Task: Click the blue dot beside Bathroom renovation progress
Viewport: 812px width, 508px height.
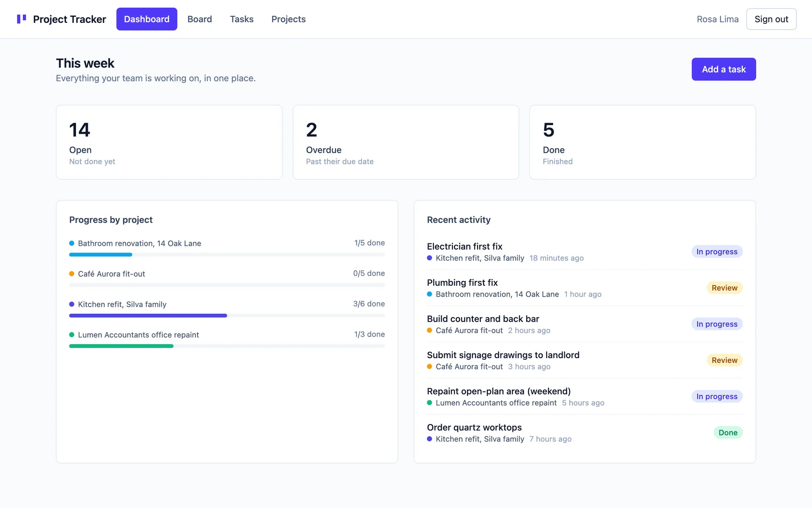Action: (x=72, y=243)
